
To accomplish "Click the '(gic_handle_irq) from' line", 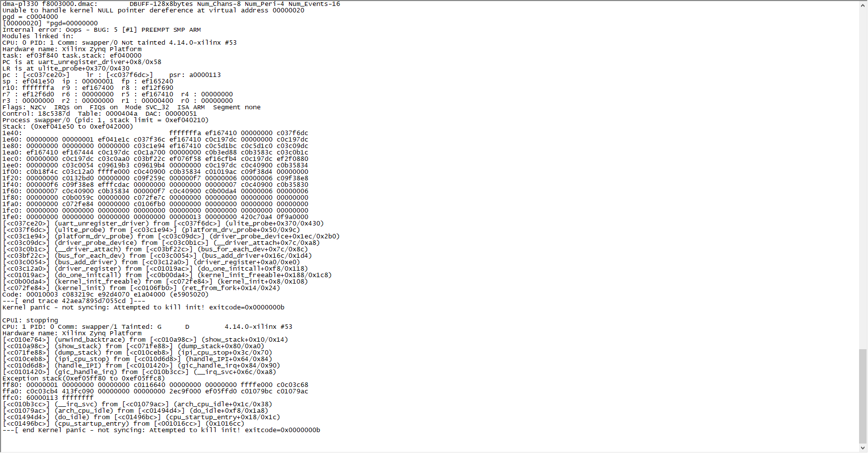I will pyautogui.click(x=140, y=372).
